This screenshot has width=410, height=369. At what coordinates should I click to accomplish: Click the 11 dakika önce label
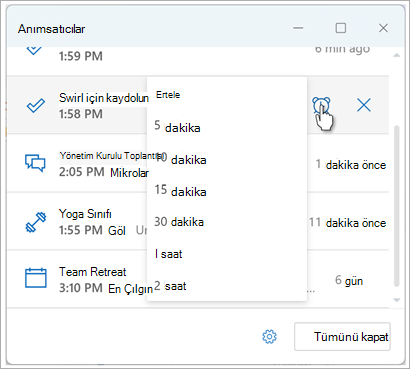point(347,222)
